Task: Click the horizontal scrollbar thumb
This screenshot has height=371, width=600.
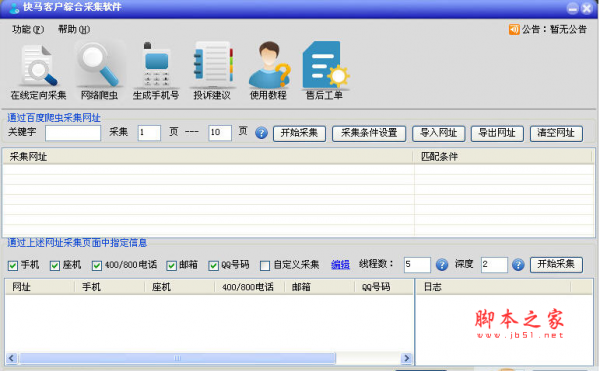Action: point(178,358)
